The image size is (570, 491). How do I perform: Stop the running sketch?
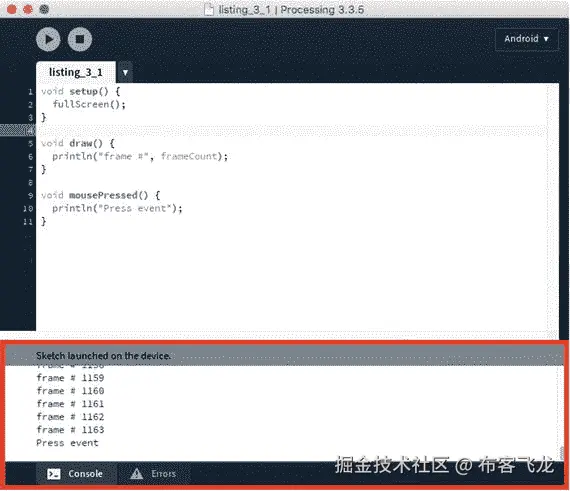[80, 39]
